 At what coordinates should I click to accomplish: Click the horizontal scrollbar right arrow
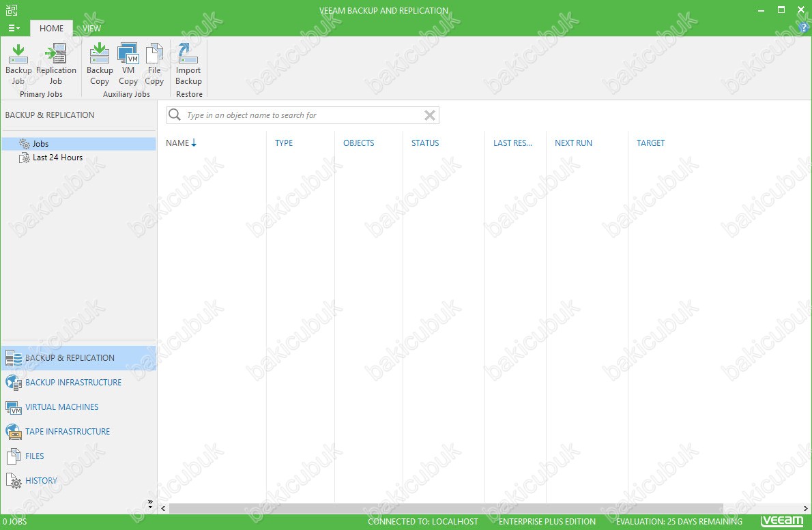pyautogui.click(x=805, y=508)
